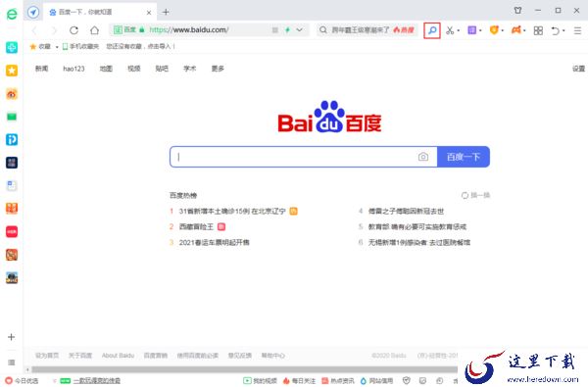Open the underlined news link in status bar

(97, 380)
